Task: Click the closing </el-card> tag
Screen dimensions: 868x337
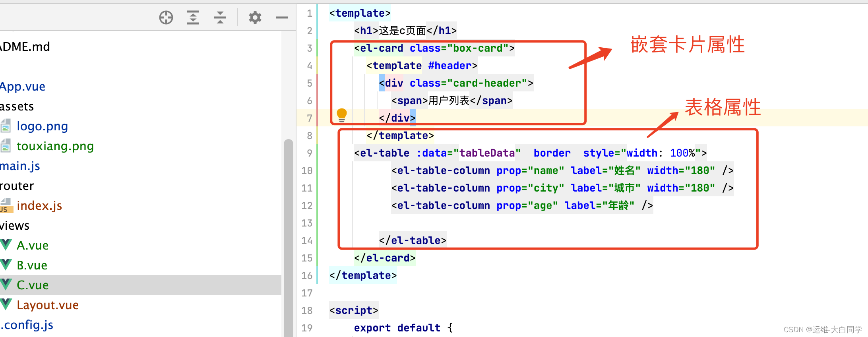Action: point(385,258)
